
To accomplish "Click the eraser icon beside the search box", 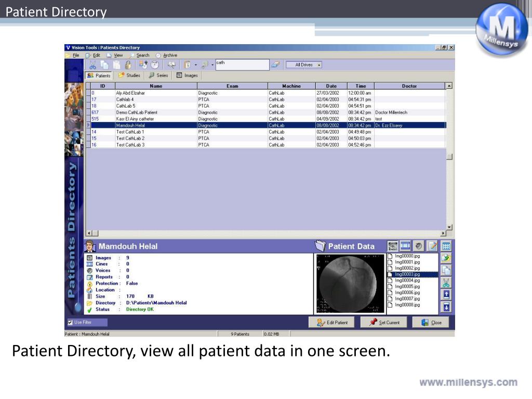I will 275,64.
